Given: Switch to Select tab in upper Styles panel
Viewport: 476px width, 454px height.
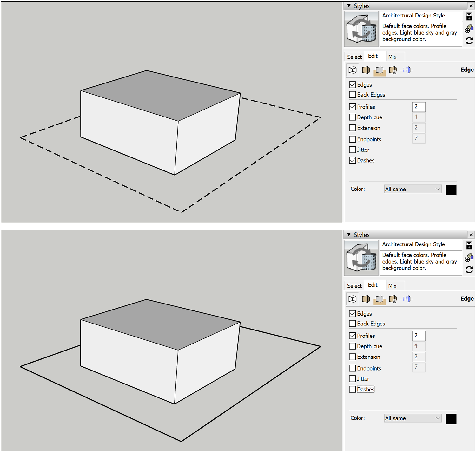Looking at the screenshot, I should (x=354, y=57).
